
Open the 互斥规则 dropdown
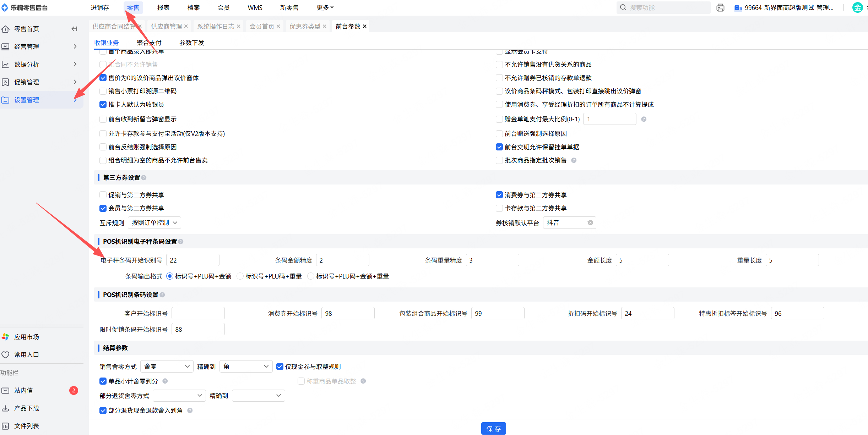154,223
